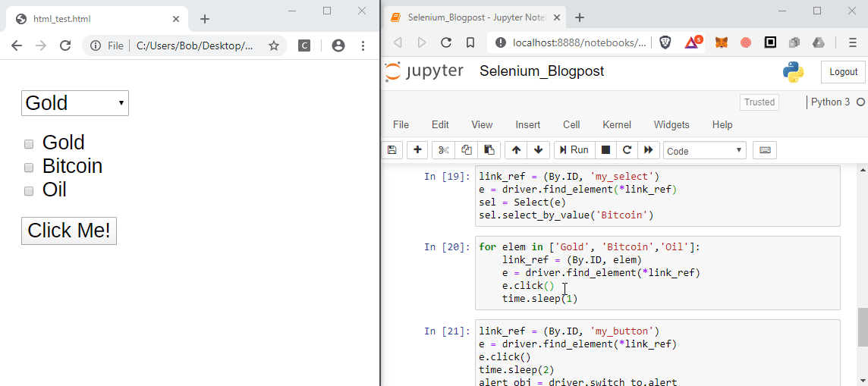The width and height of the screenshot is (868, 386).
Task: Click the grey C extension icon in Chrome
Action: coord(304,46)
